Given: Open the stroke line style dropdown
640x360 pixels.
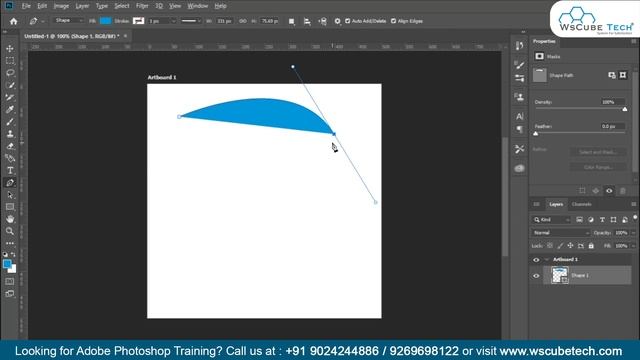Looking at the screenshot, I should click(191, 21).
